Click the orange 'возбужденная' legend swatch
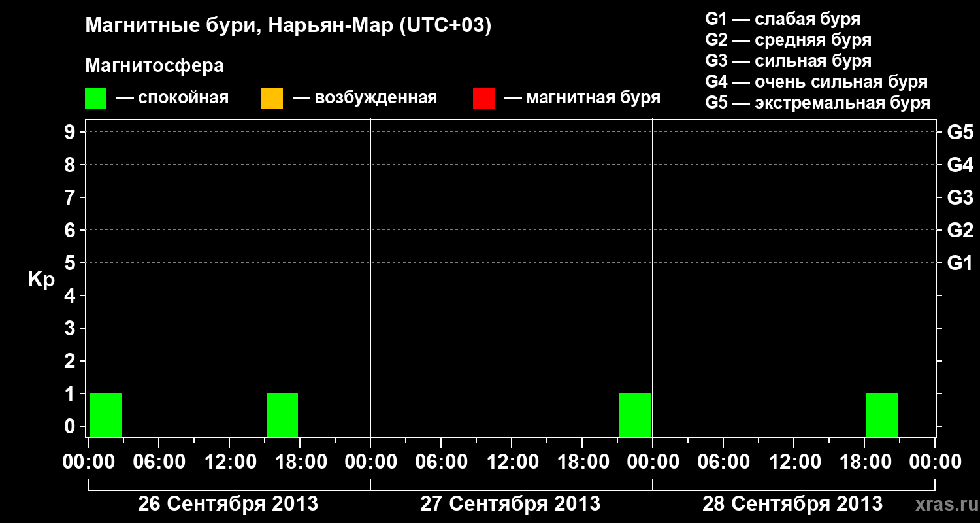This screenshot has width=980, height=523. pos(272,98)
